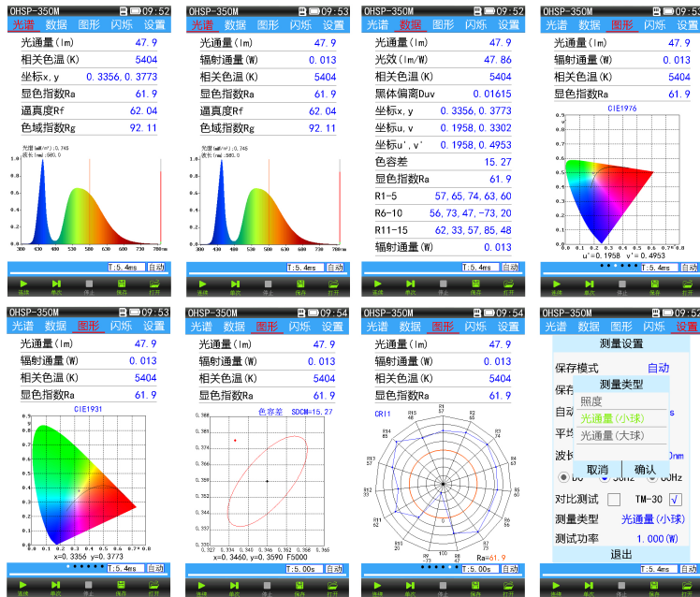Select the DC radio button in settings
The height and width of the screenshot is (597, 700).
[x=563, y=477]
